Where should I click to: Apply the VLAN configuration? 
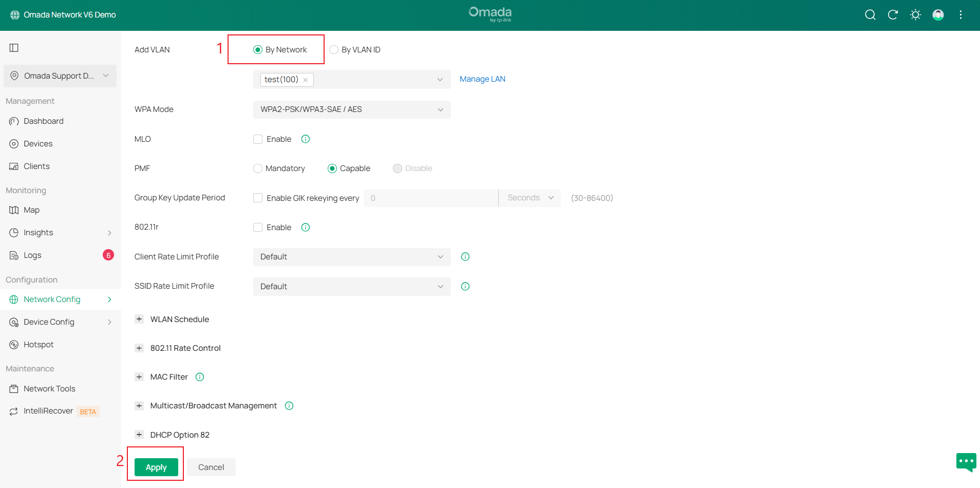[x=156, y=467]
